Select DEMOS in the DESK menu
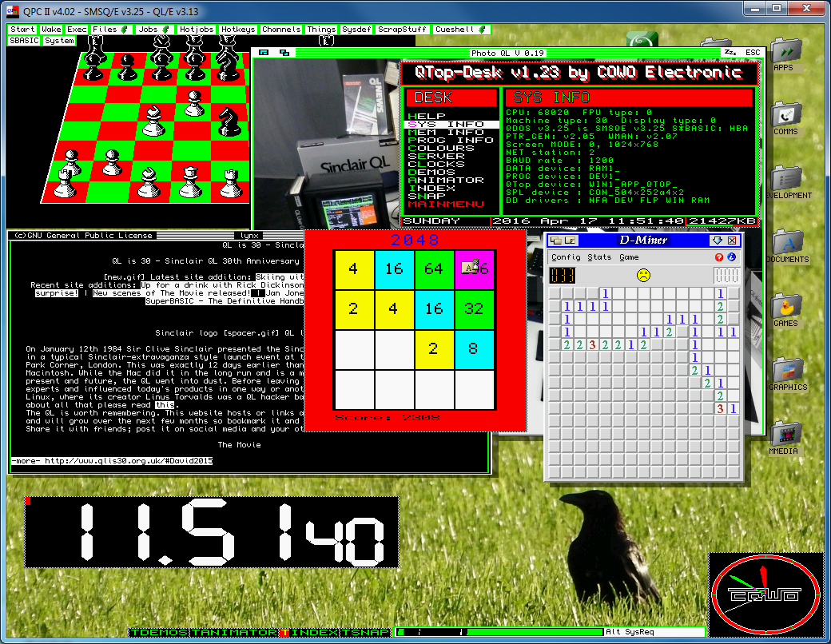This screenshot has height=644, width=831. (431, 172)
